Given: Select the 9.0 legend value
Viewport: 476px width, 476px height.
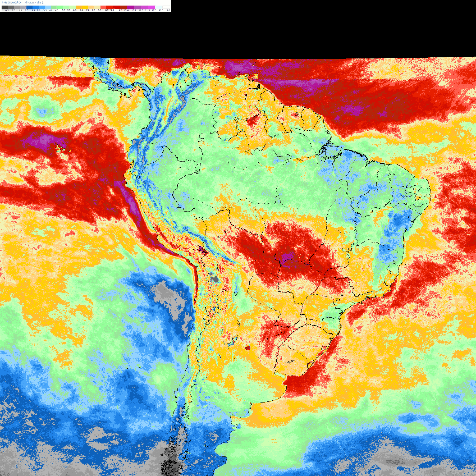Looking at the screenshot, I should point(112,10).
